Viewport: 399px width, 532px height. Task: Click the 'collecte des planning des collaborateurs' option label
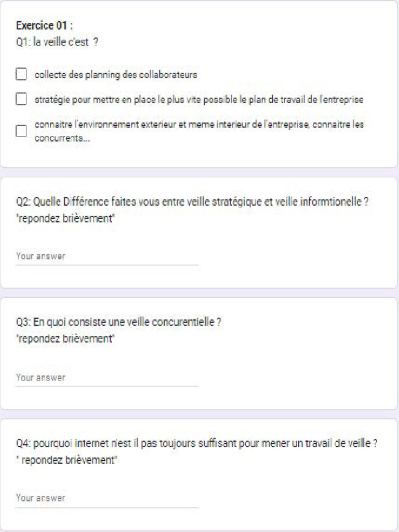point(116,75)
